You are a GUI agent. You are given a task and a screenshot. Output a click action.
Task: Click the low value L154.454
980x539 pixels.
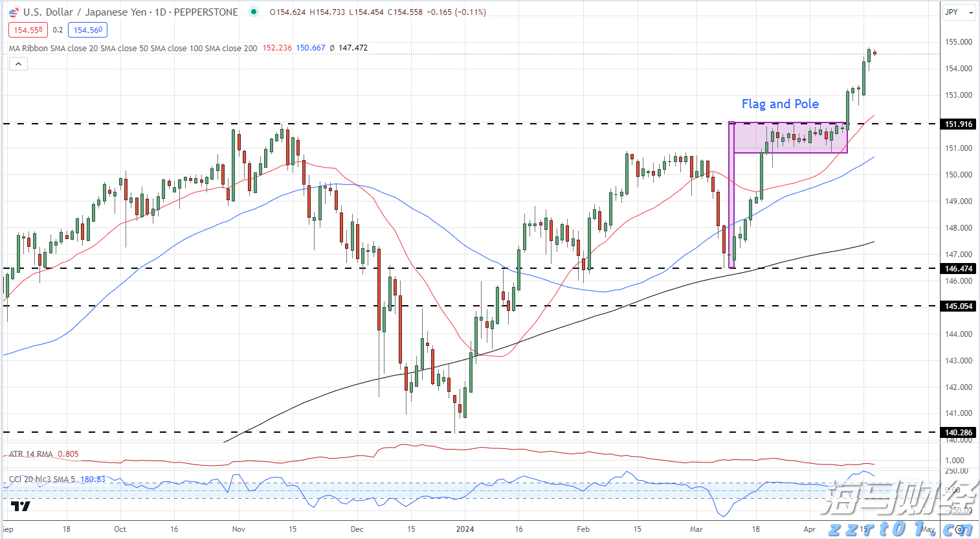click(x=366, y=12)
